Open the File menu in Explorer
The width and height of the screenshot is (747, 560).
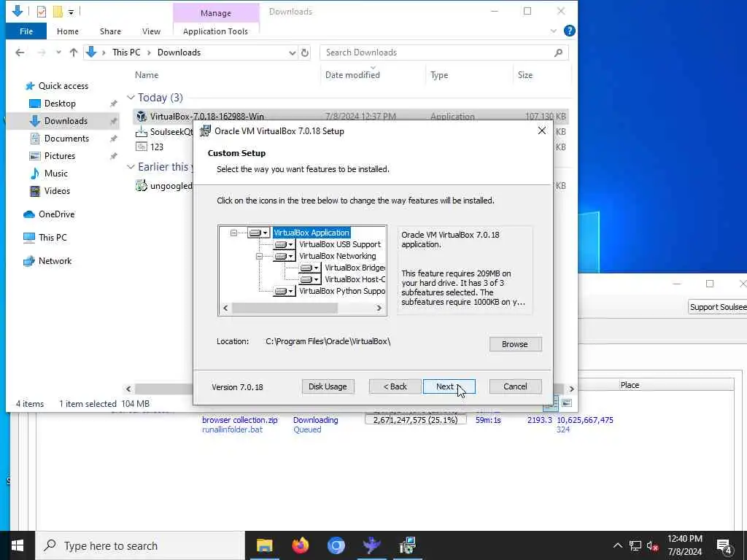[26, 31]
